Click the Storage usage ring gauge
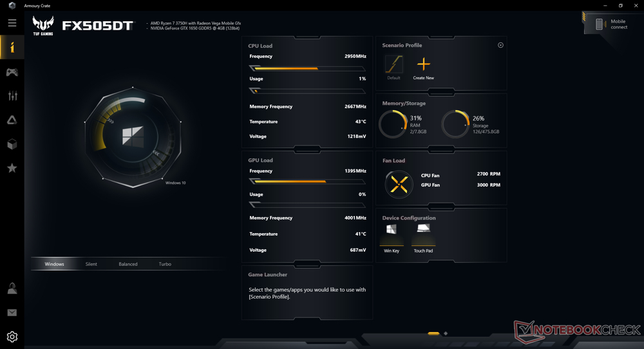 tap(455, 124)
